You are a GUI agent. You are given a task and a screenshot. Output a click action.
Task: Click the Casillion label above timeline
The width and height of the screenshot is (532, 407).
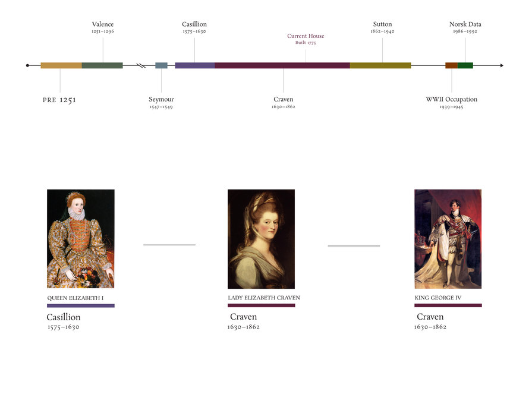point(194,24)
